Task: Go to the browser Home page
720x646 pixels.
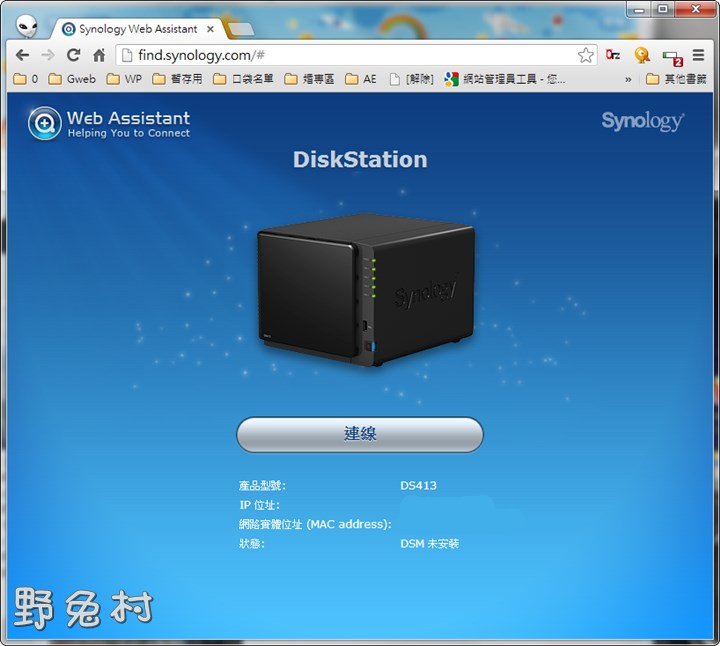Action: pyautogui.click(x=99, y=56)
